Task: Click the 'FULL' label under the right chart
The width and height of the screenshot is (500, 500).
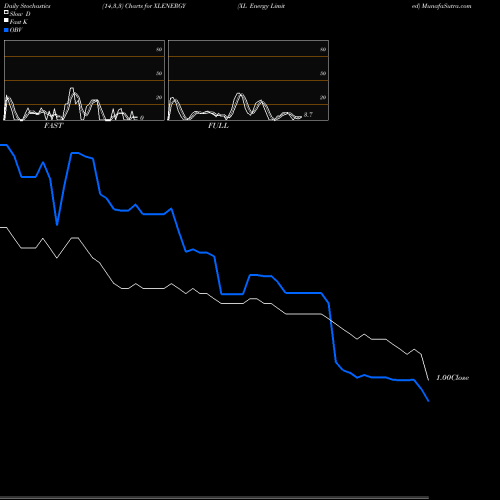Action: 218,126
